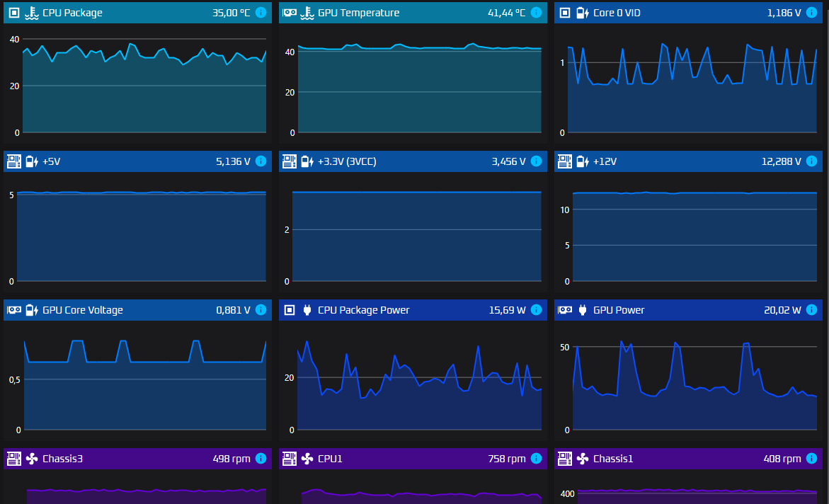Click the CPU1 fan info icon

(x=536, y=459)
